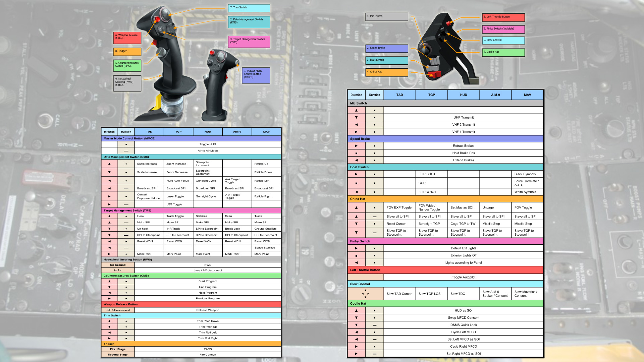Click the 'Left Throttle Button' section header in table
Image resolution: width=644 pixels, height=362 pixels.
445,270
